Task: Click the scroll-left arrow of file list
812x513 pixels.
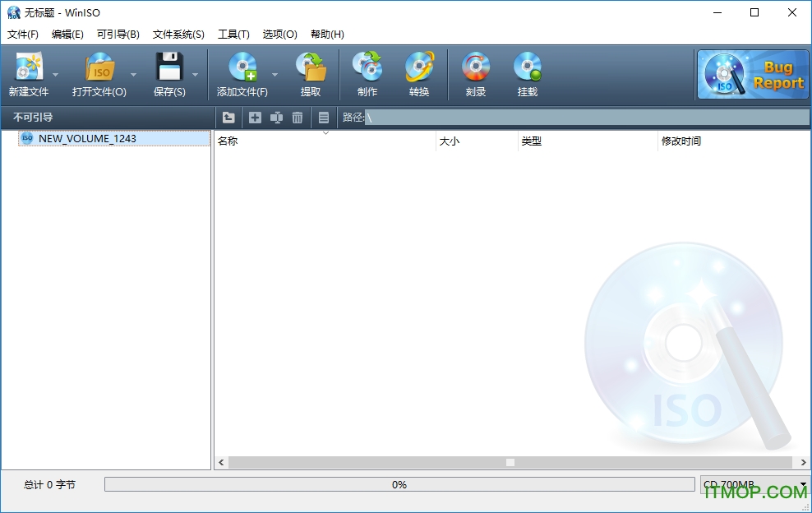Action: coord(221,462)
